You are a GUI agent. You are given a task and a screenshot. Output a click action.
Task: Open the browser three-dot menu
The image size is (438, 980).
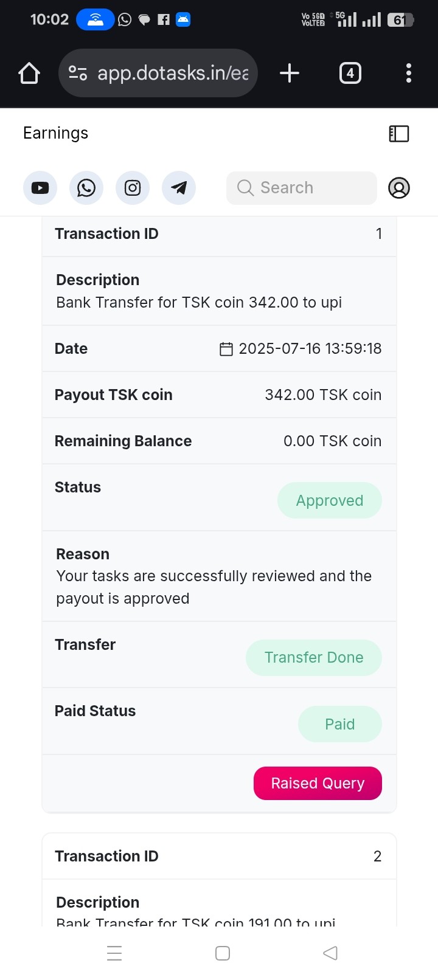[x=408, y=74]
